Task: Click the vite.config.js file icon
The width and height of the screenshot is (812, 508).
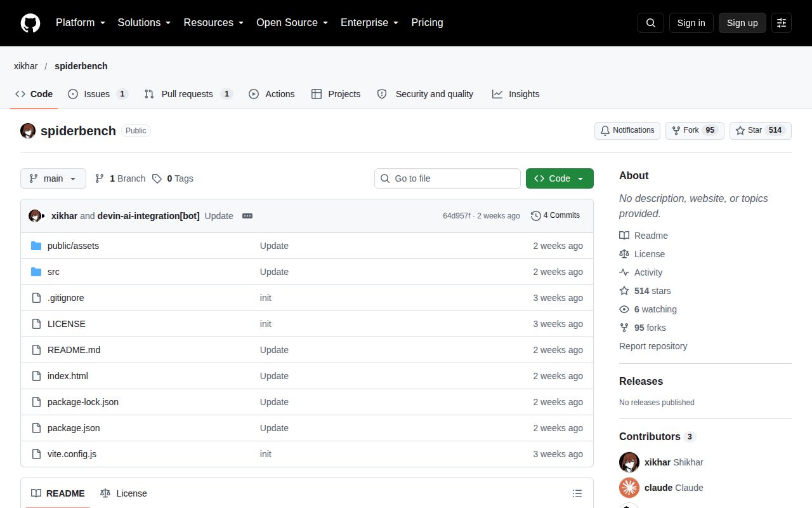Action: (36, 454)
